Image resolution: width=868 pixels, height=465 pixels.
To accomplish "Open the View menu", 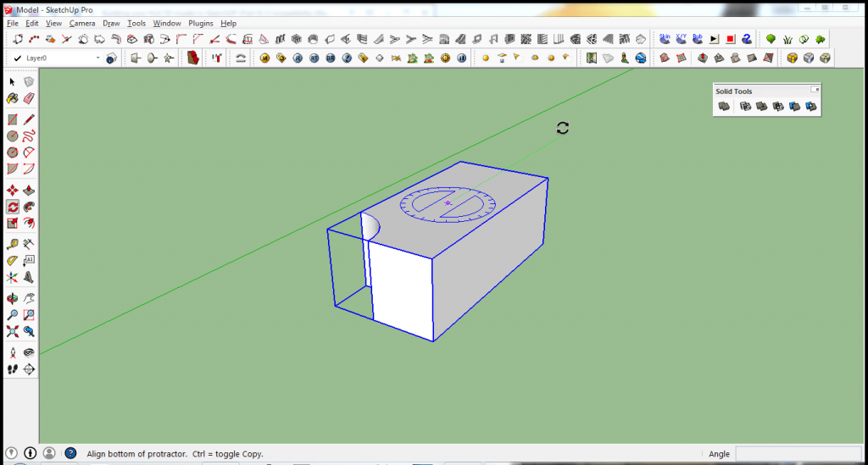I will click(53, 23).
